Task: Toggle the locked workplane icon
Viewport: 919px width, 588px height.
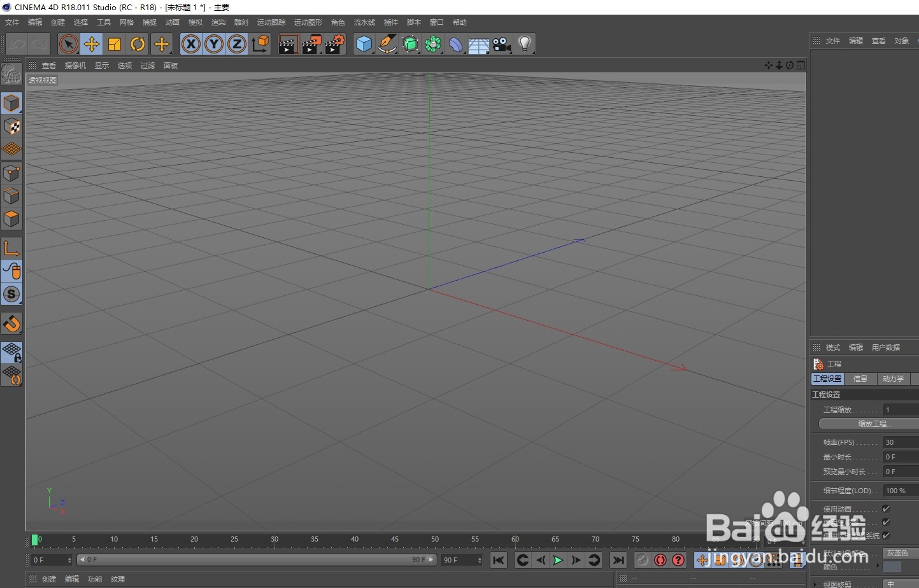Action: click(11, 353)
